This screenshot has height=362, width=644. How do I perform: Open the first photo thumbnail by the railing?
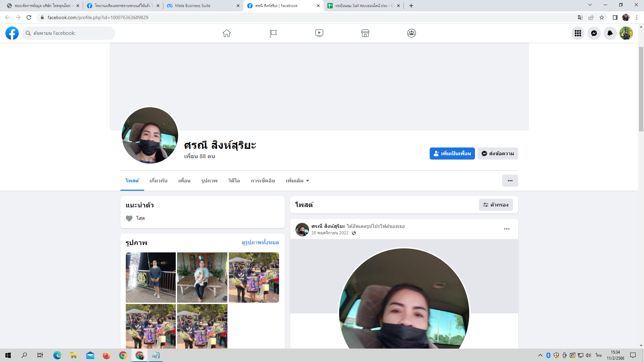pyautogui.click(x=151, y=278)
